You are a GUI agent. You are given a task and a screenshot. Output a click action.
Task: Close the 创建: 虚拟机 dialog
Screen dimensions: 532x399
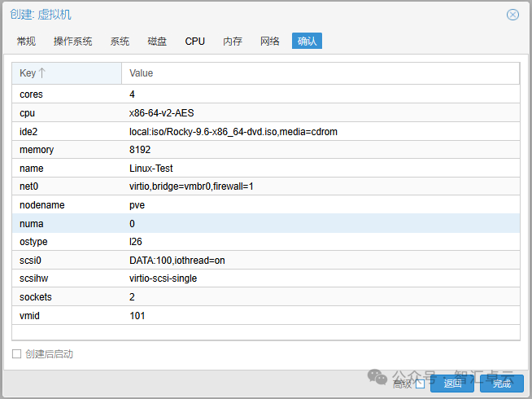click(512, 15)
